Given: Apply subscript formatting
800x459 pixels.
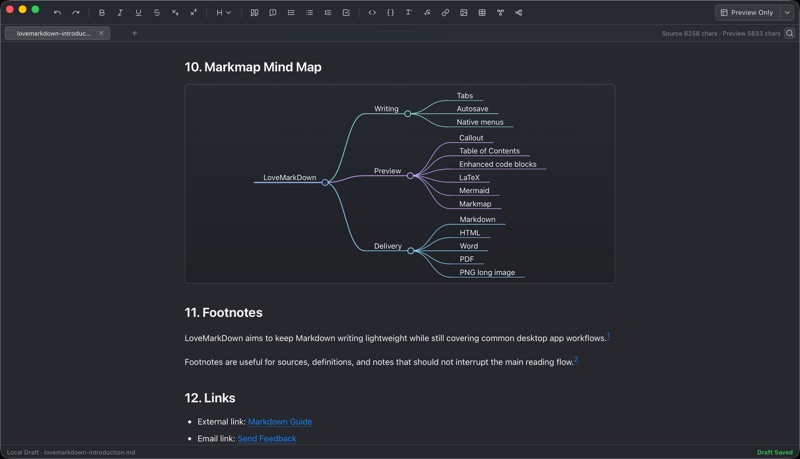Looking at the screenshot, I should [x=175, y=13].
